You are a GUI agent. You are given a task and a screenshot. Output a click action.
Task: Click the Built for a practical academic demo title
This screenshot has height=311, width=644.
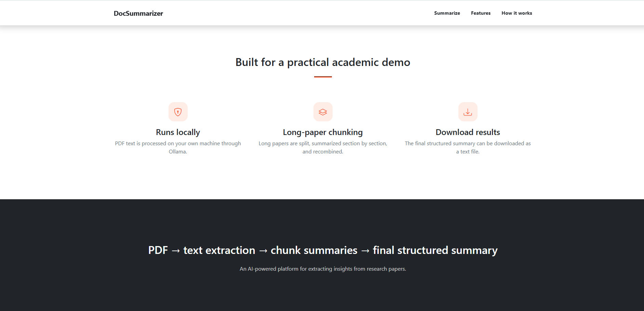pos(323,62)
